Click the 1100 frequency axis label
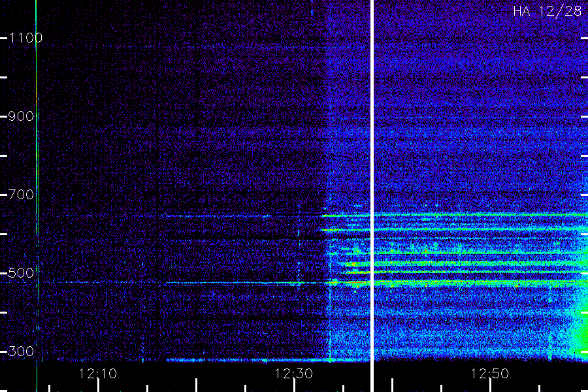Screen dimensions: 588x392 (25, 38)
